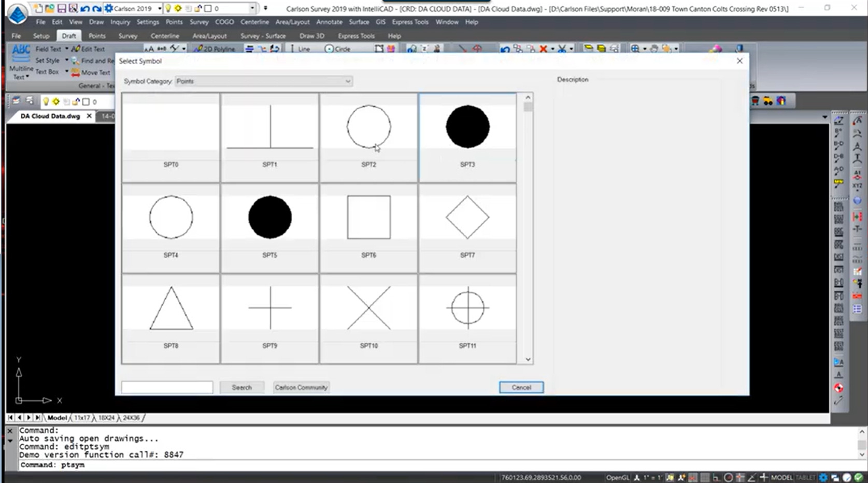This screenshot has width=868, height=483.
Task: Toggle layer lock icon in second layer toolbar
Action: point(77,101)
